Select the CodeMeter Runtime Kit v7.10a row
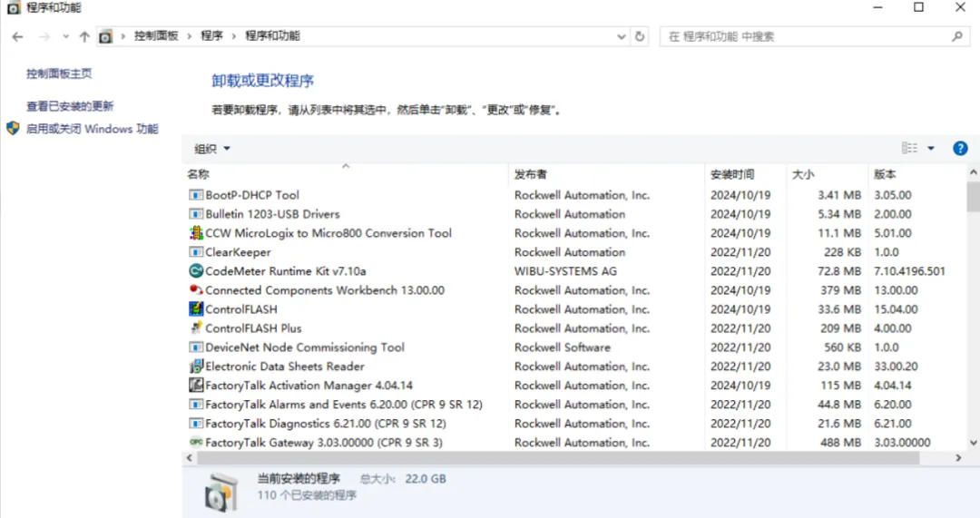 [x=575, y=271]
